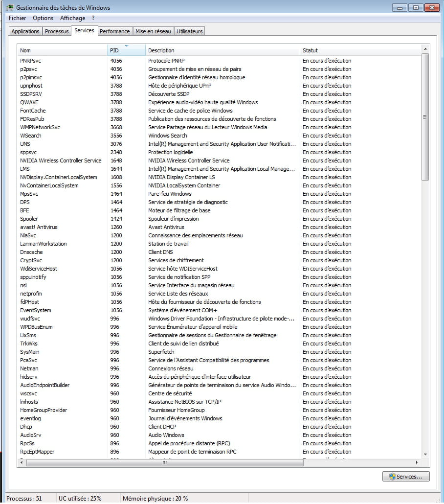Screen dimensions: 444x504
Task: Click the Task Manager title bar icon
Action: (x=11, y=8)
